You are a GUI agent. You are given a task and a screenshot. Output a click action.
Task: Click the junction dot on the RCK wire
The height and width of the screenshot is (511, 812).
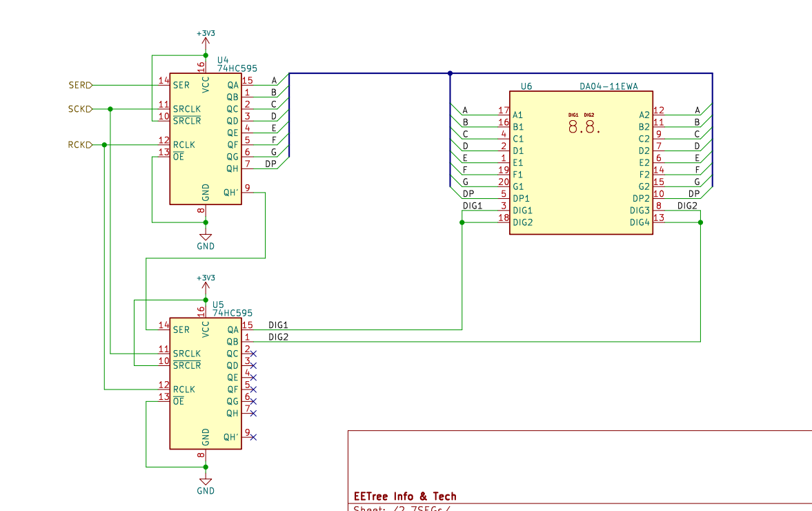tap(105, 144)
